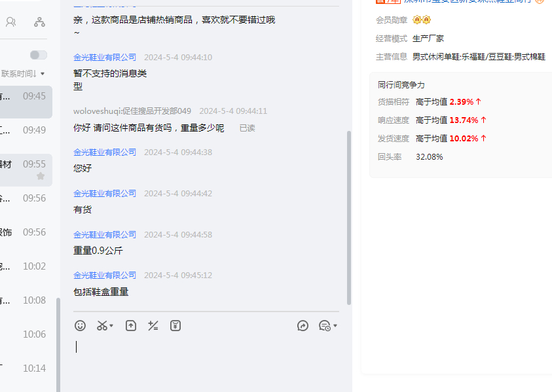Click the 主营信息 product categories text
The height and width of the screenshot is (392, 552).
tap(479, 57)
